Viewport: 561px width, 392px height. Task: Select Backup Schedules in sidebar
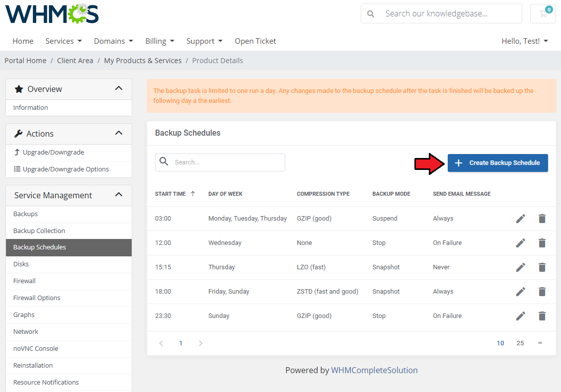pyautogui.click(x=69, y=247)
